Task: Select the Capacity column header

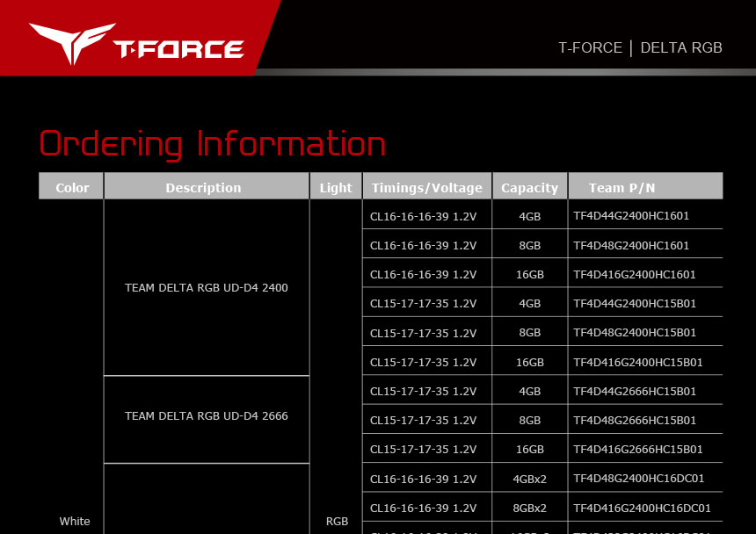Action: coord(530,187)
